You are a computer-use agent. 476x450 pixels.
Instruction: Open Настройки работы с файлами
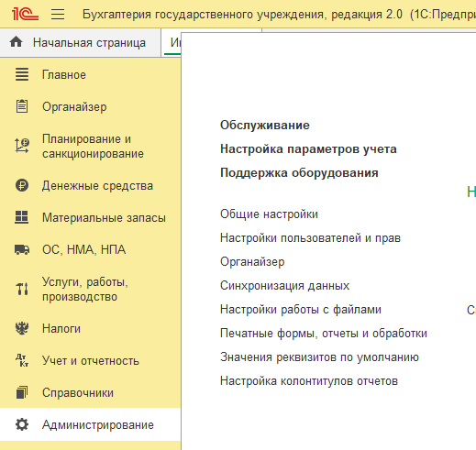click(x=301, y=310)
